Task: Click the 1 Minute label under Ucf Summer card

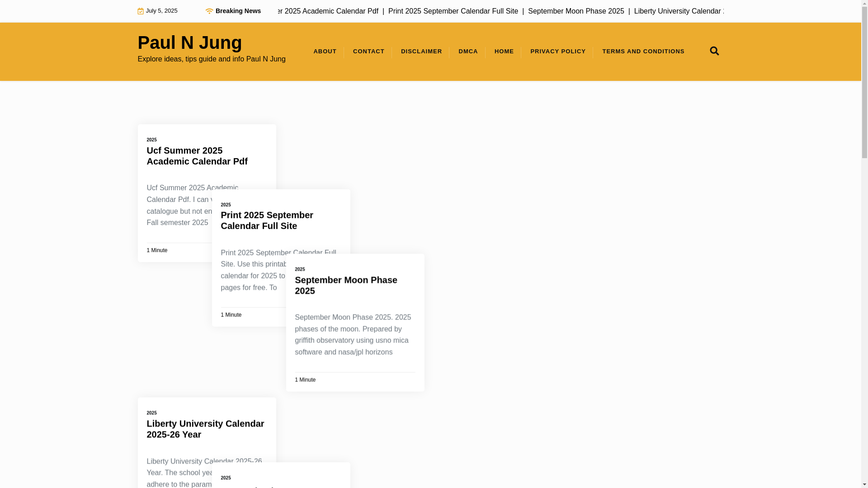Action: pyautogui.click(x=157, y=250)
